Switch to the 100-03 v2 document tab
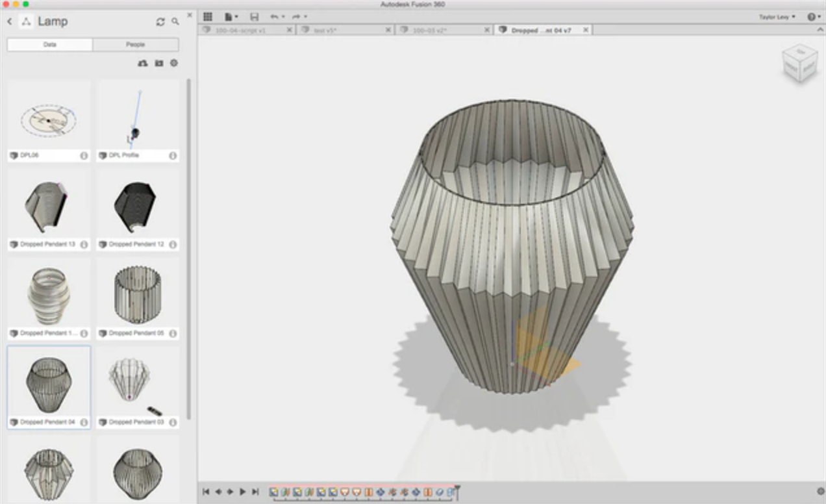 [x=442, y=29]
